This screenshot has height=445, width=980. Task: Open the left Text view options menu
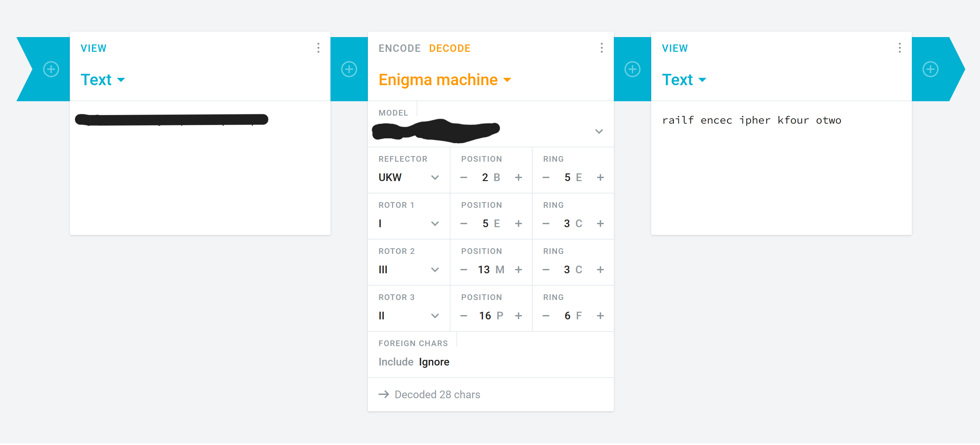click(318, 48)
